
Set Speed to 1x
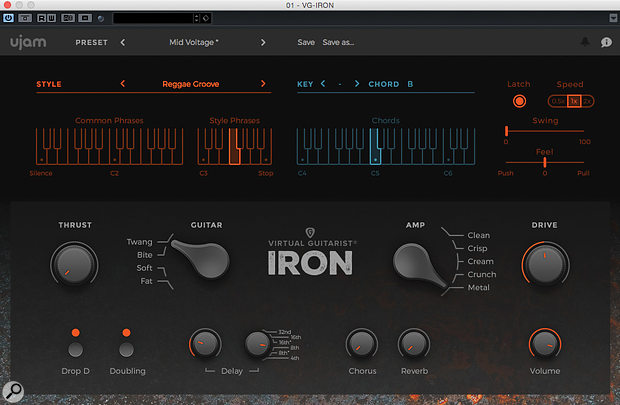pyautogui.click(x=574, y=101)
